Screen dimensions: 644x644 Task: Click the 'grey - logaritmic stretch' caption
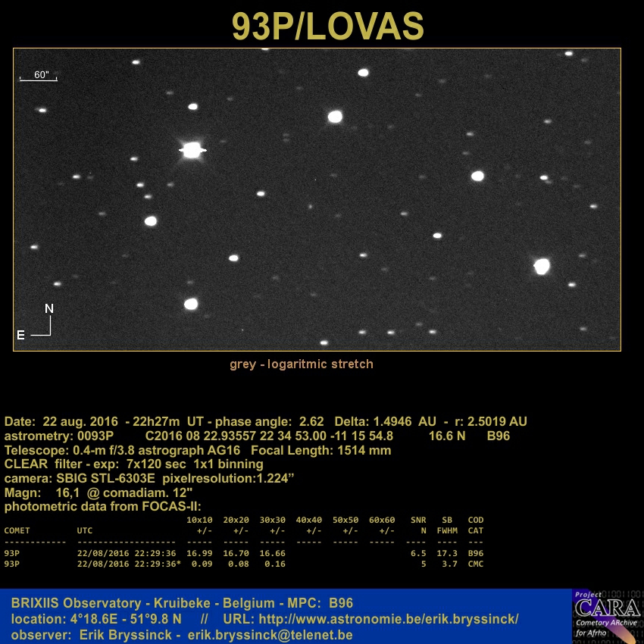[302, 364]
